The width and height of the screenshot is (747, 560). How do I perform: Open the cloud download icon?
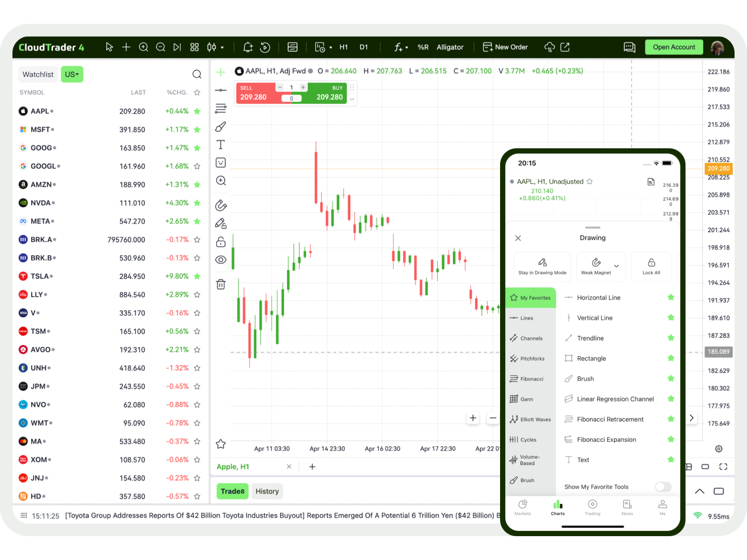549,47
